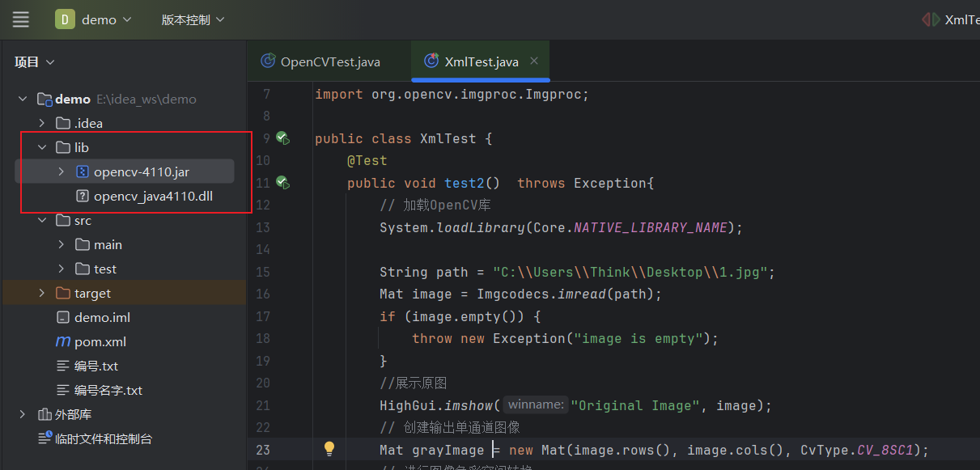Expand the 外部库 node
This screenshot has height=470, width=980.
pos(23,414)
